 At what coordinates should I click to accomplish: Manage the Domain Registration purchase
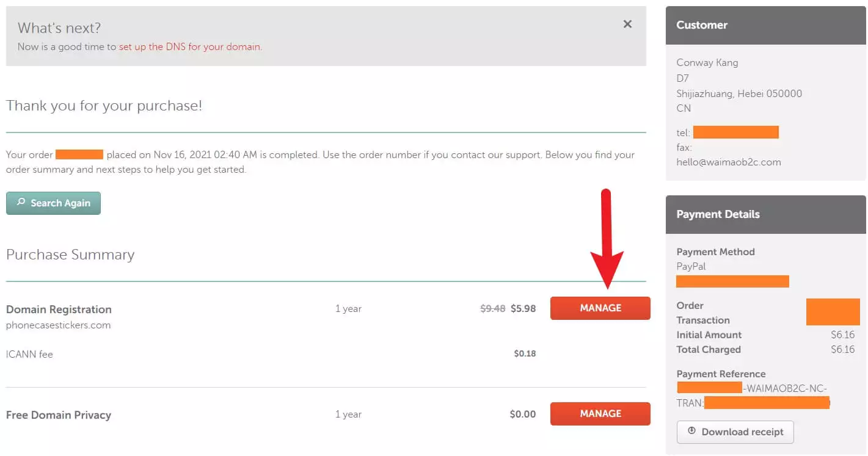point(600,308)
